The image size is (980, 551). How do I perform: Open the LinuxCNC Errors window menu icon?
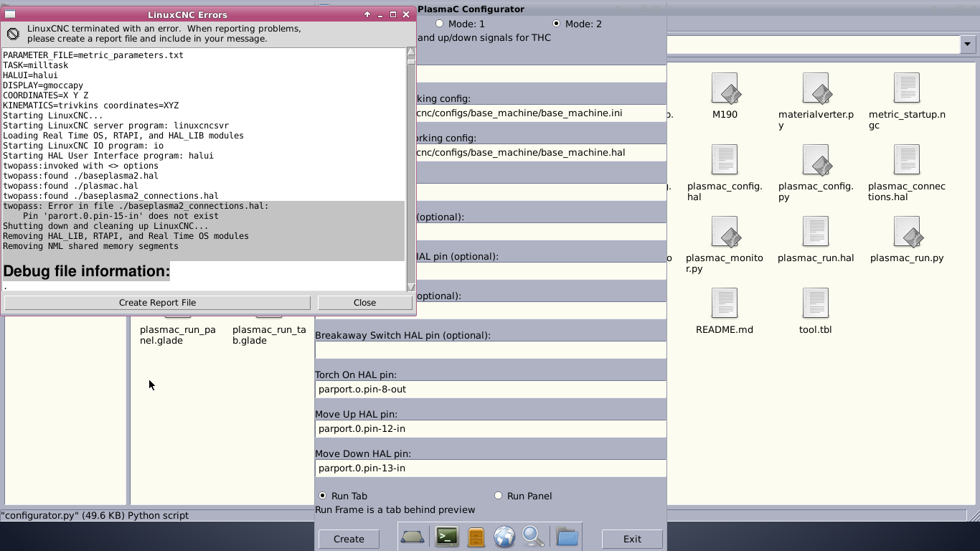coord(11,14)
